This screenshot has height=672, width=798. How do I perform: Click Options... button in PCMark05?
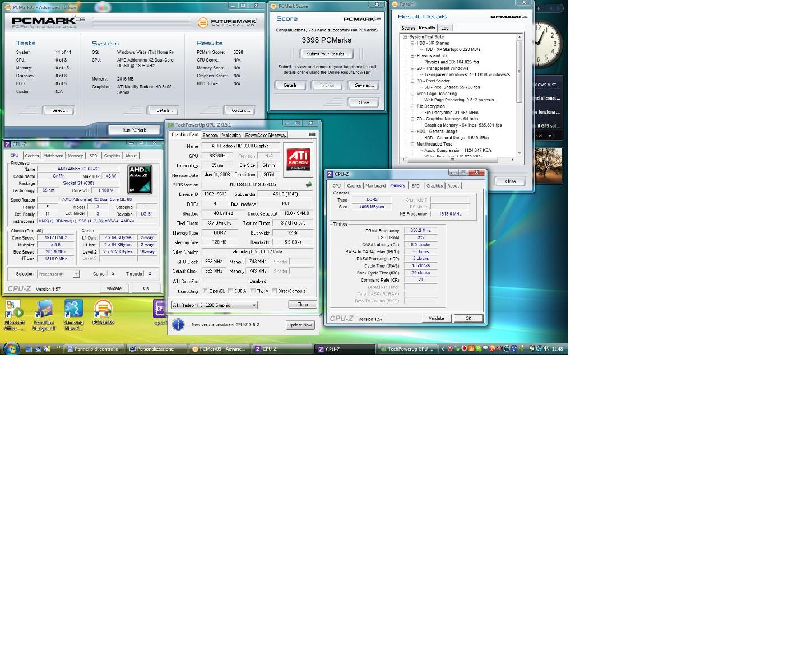click(241, 110)
